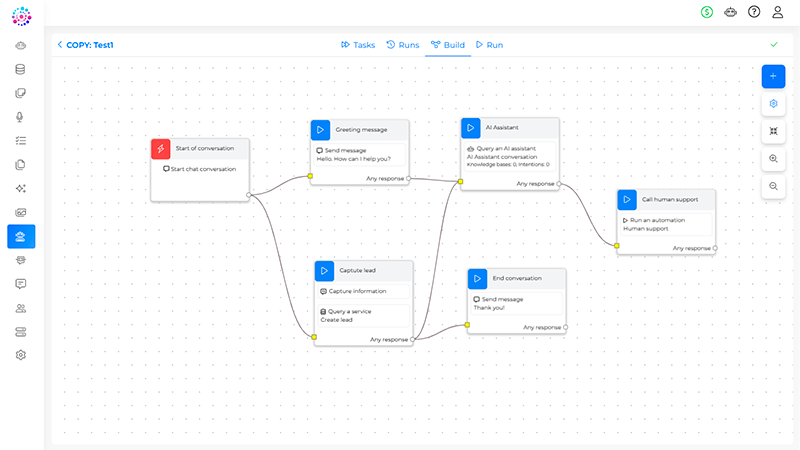800x450 pixels.
Task: Select the End conversation node title
Action: 517,279
